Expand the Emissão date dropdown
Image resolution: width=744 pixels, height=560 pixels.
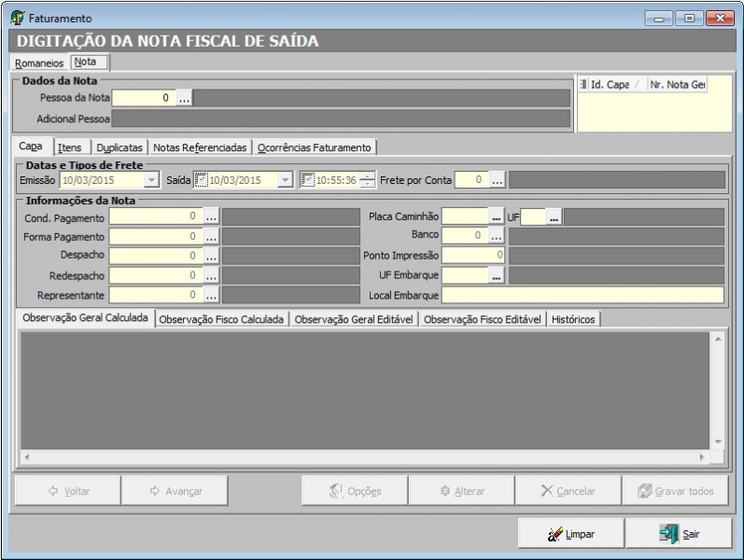pyautogui.click(x=151, y=180)
